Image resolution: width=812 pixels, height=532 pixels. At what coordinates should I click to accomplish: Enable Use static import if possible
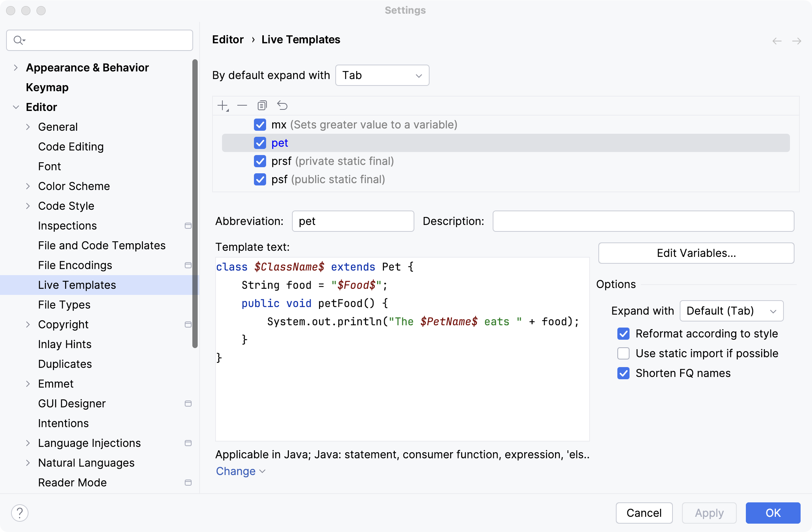tap(623, 353)
